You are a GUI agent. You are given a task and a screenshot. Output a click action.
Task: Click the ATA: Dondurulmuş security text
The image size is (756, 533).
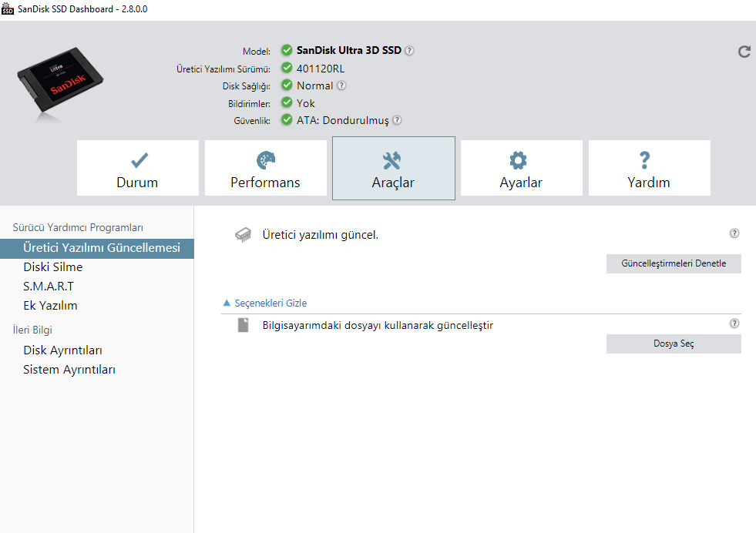pyautogui.click(x=343, y=120)
